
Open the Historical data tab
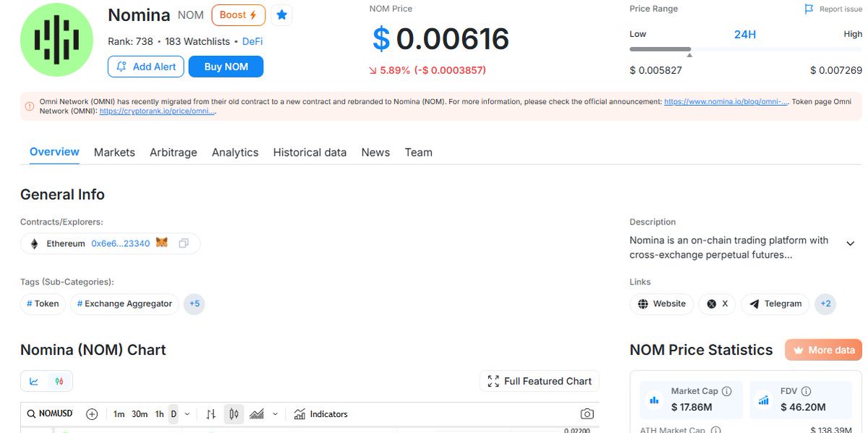click(x=310, y=153)
